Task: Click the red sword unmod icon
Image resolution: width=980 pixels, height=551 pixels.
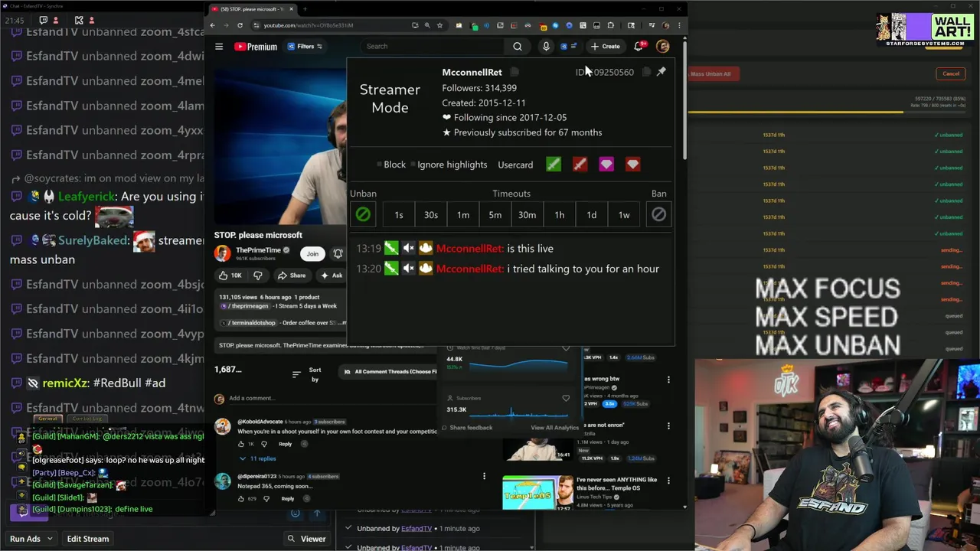Action: point(580,165)
